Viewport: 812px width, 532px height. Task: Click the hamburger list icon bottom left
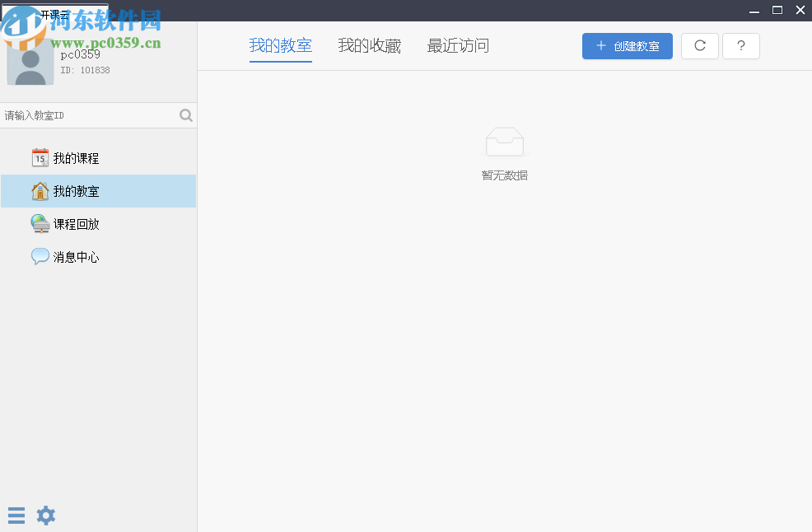[x=16, y=515]
